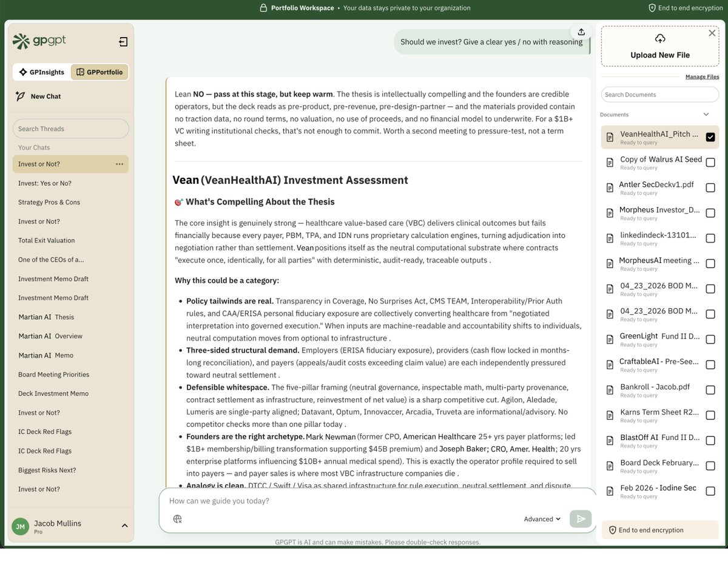Close the documents panel
Screen dimensions: 728x579
tap(712, 33)
